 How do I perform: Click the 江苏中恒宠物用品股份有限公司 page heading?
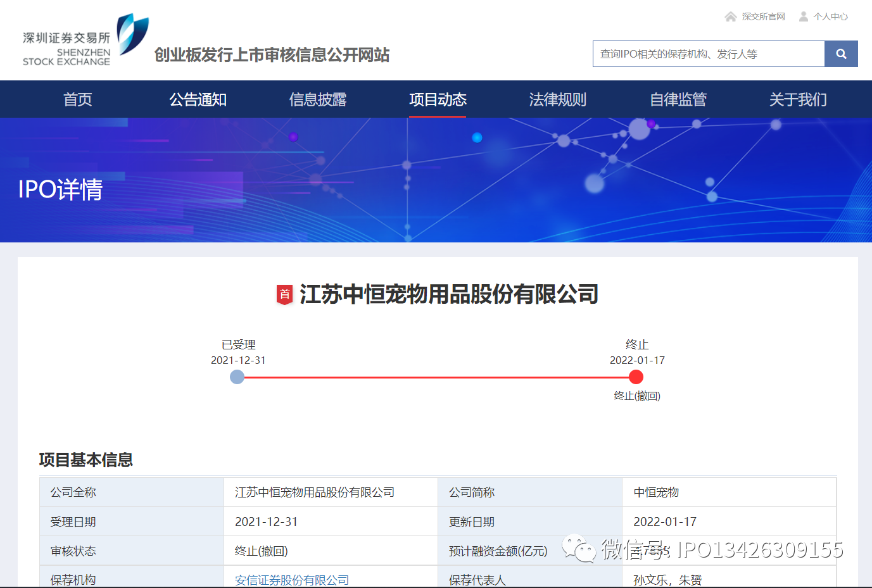click(449, 294)
